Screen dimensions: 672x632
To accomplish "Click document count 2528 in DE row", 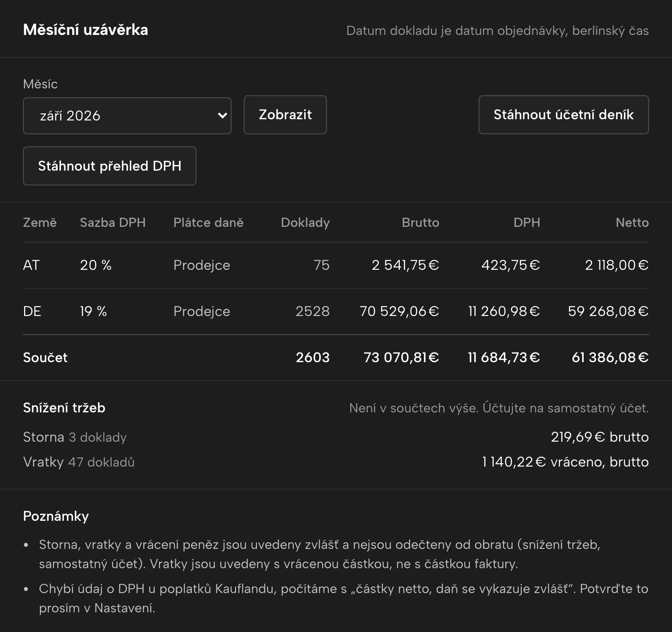I will coord(312,311).
